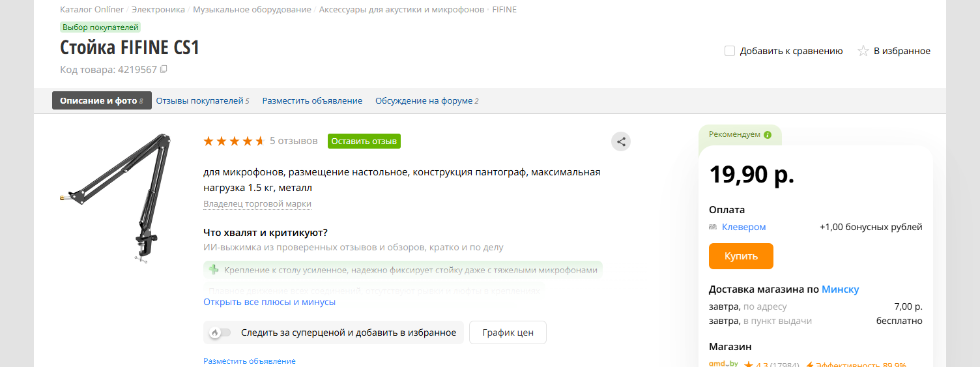
Task: Open Открыть все плюсы и минусы link
Action: click(x=269, y=302)
